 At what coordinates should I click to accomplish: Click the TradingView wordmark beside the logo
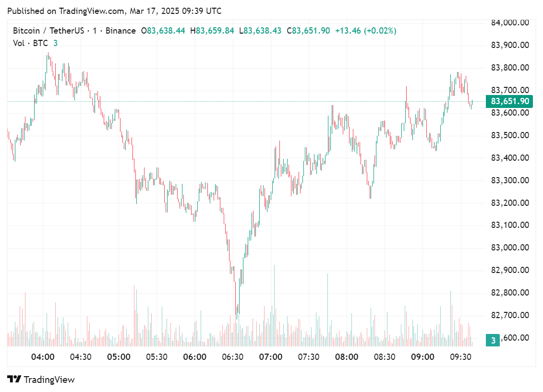point(49,380)
